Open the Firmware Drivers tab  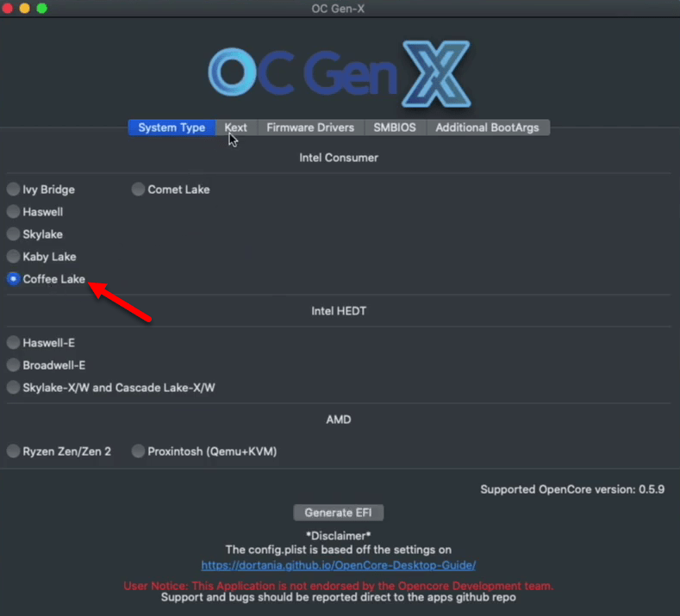310,128
